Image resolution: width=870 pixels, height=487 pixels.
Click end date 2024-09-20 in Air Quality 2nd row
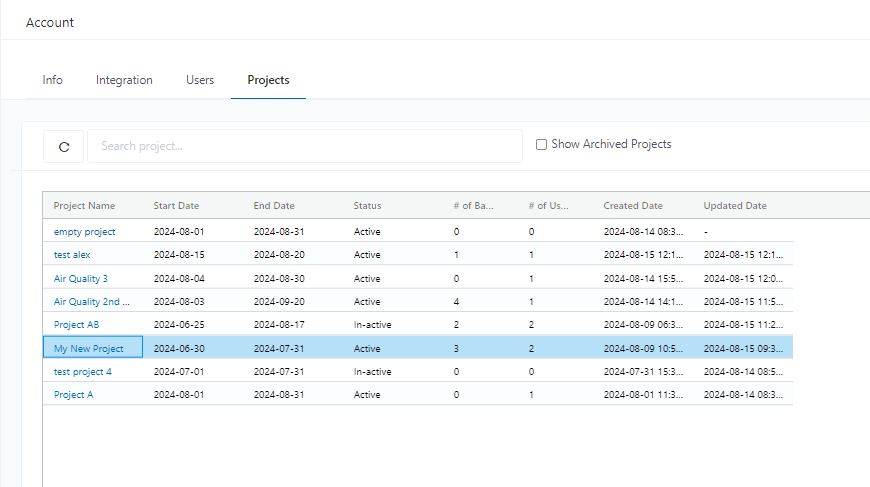[279, 302]
